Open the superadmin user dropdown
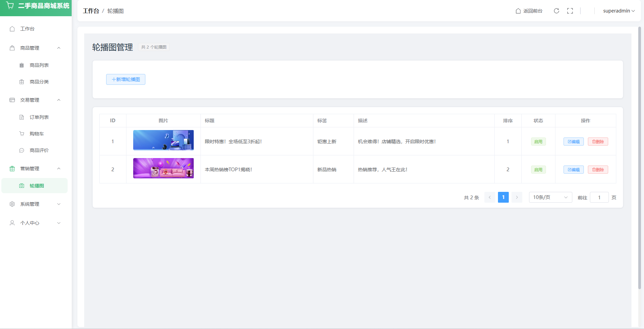 (619, 11)
